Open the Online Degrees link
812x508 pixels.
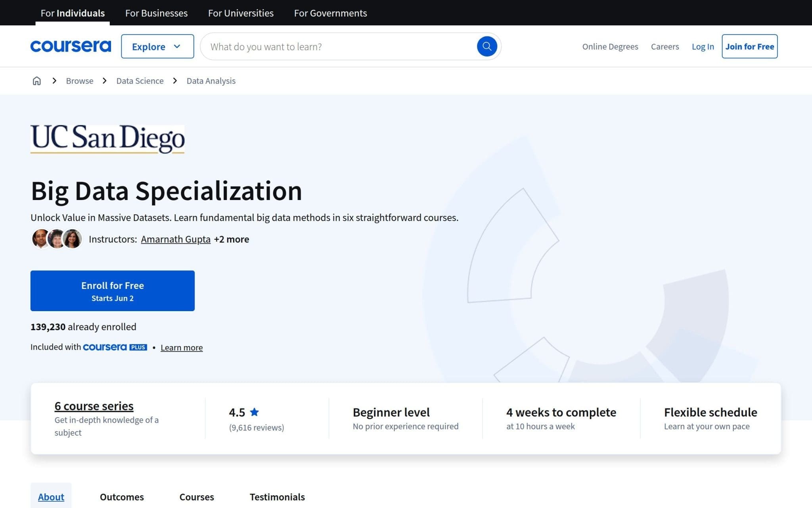[610, 46]
